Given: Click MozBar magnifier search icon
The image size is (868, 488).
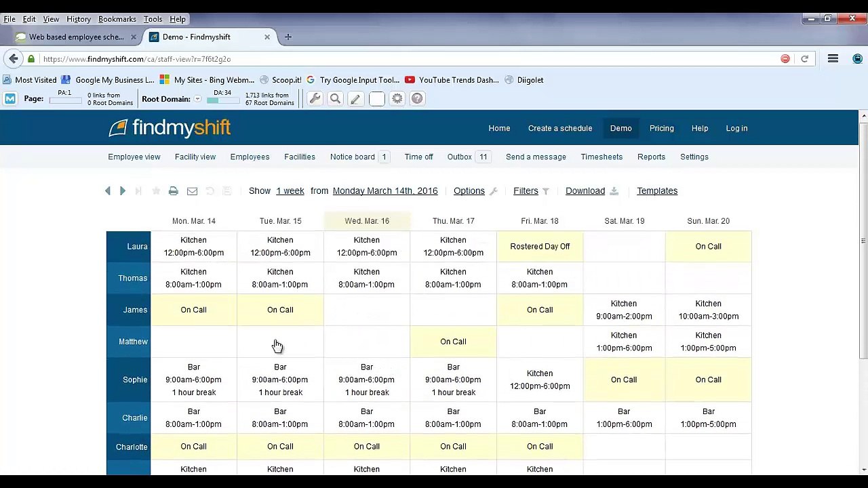Looking at the screenshot, I should (x=335, y=99).
